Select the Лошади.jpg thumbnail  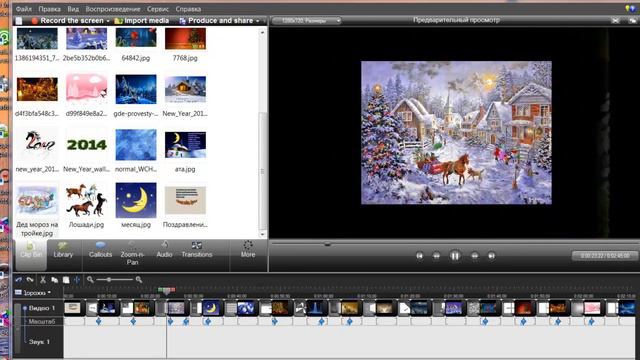point(87,200)
